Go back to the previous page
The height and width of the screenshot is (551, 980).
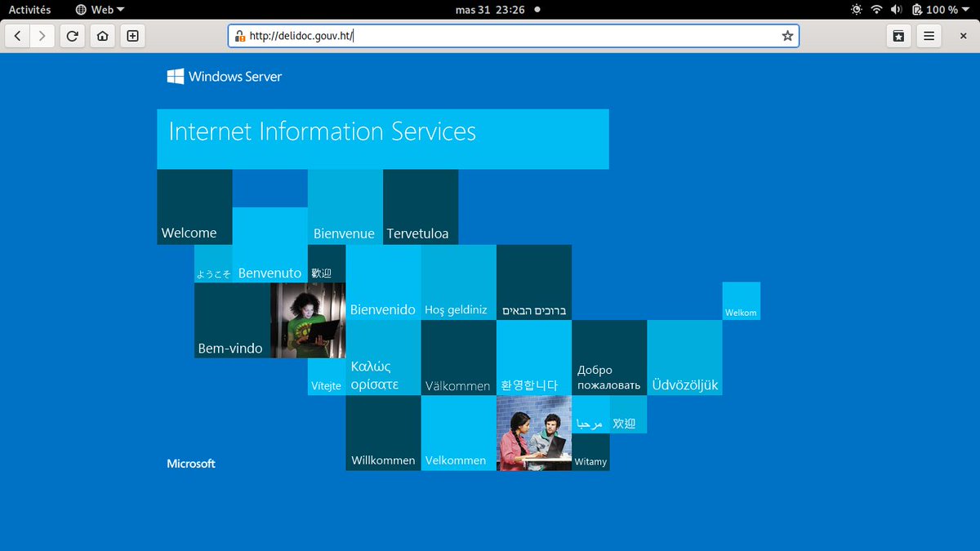coord(18,36)
